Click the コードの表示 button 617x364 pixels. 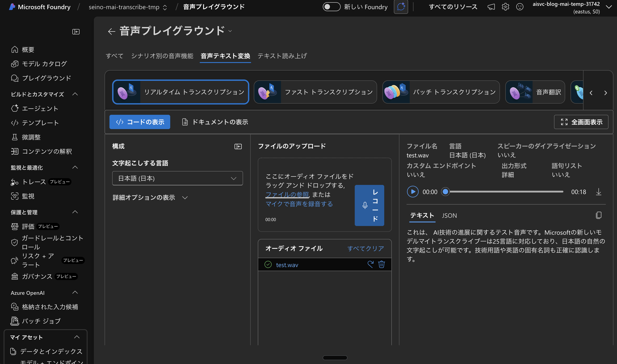140,122
